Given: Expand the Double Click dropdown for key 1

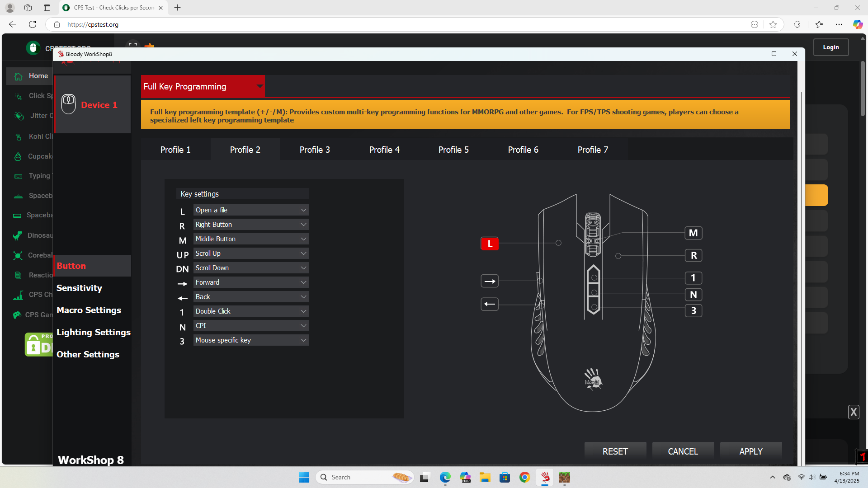Looking at the screenshot, I should coord(251,311).
